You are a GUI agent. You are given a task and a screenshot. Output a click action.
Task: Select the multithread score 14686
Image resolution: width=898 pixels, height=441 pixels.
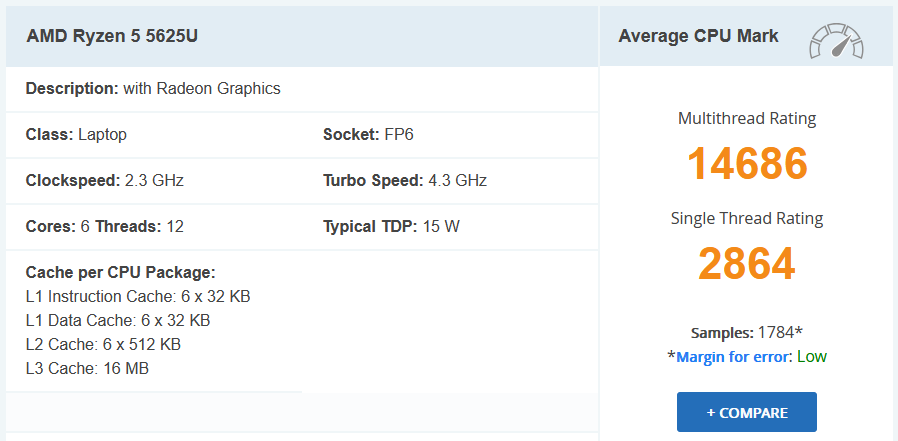point(747,164)
